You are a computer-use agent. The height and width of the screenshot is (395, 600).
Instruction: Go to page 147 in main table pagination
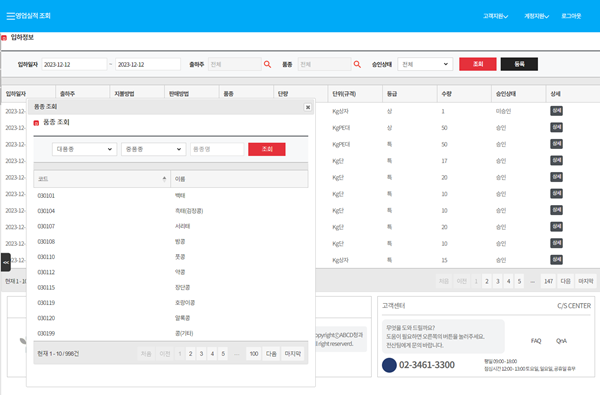[548, 281]
